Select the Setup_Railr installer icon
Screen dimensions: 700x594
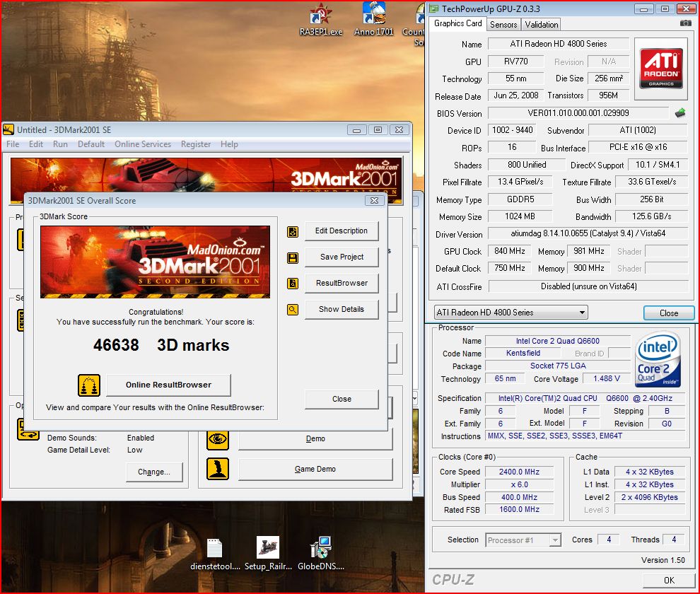tap(268, 554)
